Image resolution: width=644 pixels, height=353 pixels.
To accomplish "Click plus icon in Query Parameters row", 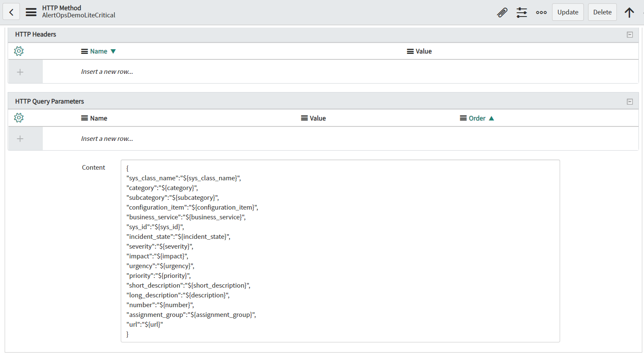I will pos(20,139).
